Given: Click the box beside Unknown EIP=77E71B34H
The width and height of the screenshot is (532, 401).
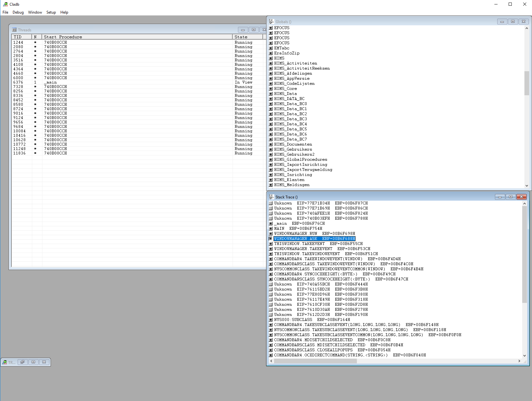Looking at the screenshot, I should coord(271,203).
